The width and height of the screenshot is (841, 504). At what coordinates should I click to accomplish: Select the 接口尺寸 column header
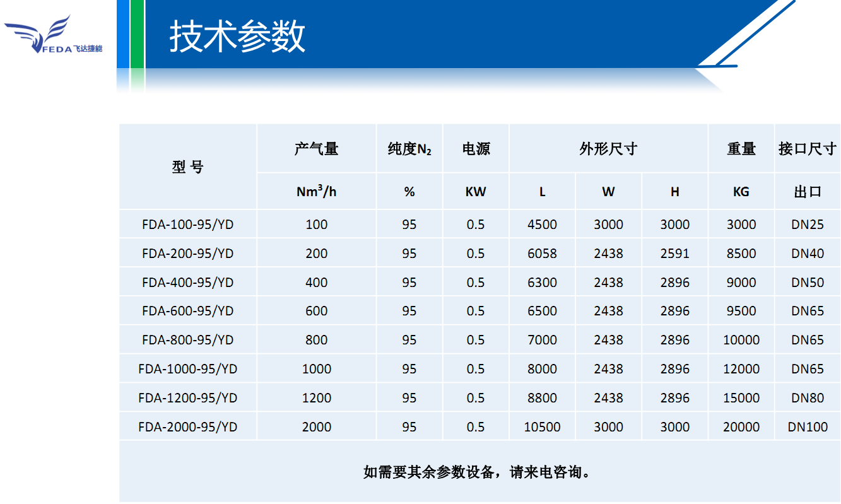(807, 149)
